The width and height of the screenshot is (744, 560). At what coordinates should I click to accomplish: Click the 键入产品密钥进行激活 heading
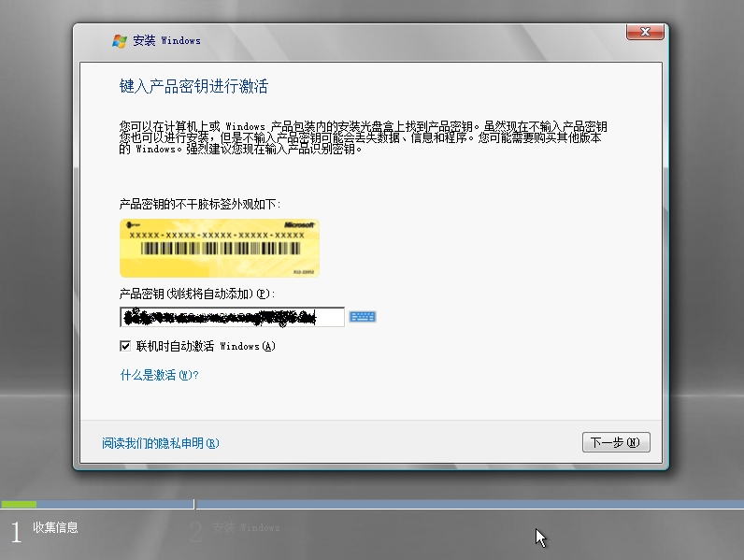193,87
